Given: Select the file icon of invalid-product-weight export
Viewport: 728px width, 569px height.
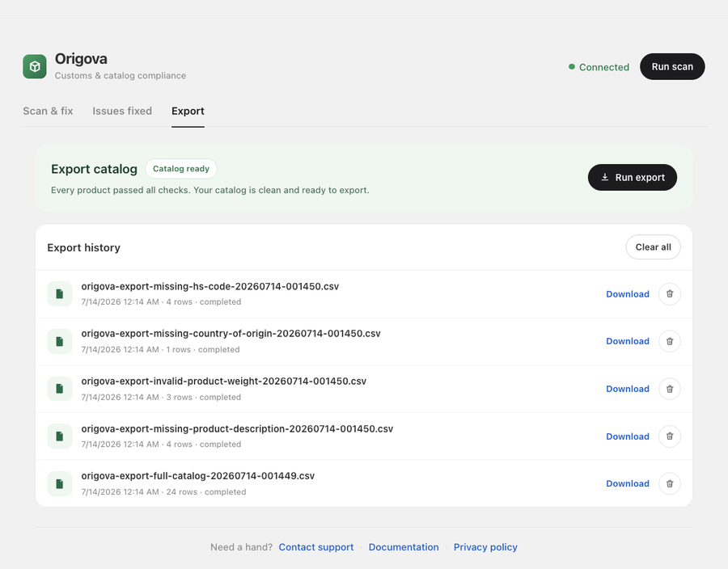Looking at the screenshot, I should 59,389.
